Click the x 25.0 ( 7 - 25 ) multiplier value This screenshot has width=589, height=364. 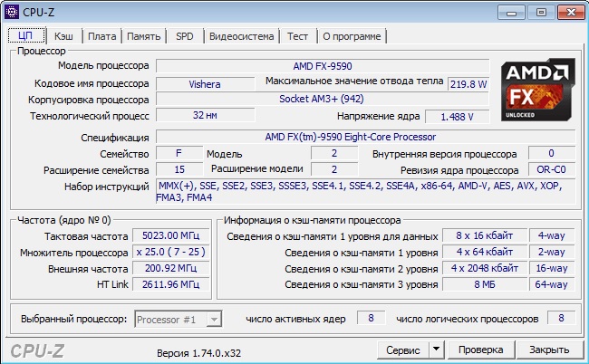tap(171, 252)
